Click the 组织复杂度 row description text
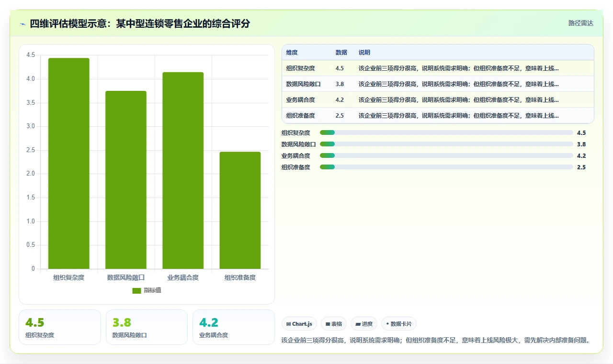This screenshot has width=613, height=364. tap(458, 68)
